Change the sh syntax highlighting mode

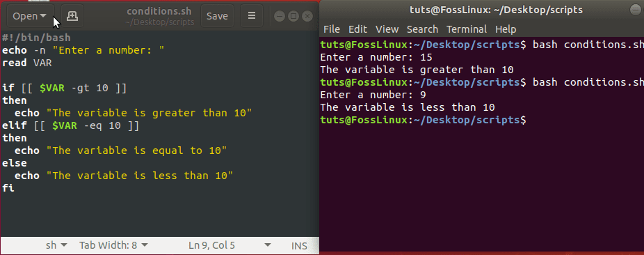(x=56, y=245)
